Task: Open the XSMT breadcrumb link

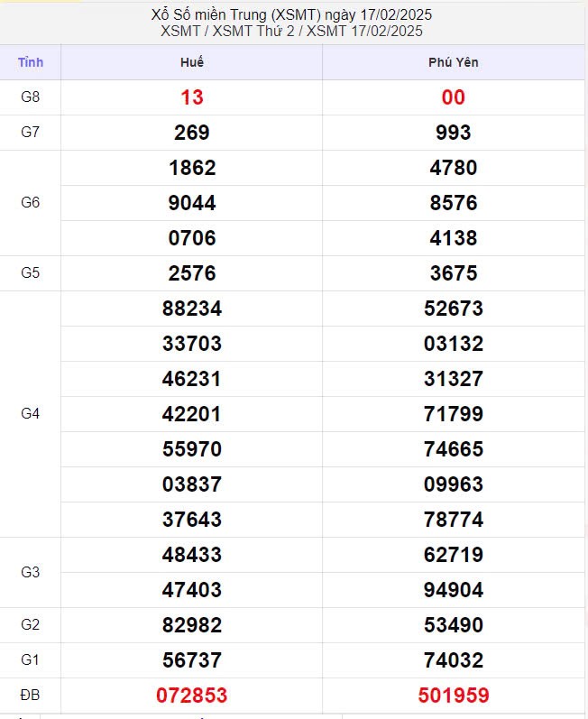Action: click(181, 32)
